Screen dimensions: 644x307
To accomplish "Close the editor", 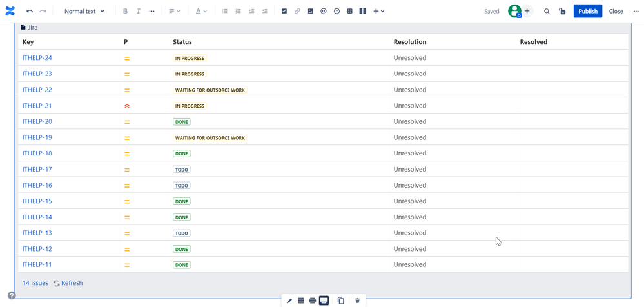I will (x=616, y=11).
